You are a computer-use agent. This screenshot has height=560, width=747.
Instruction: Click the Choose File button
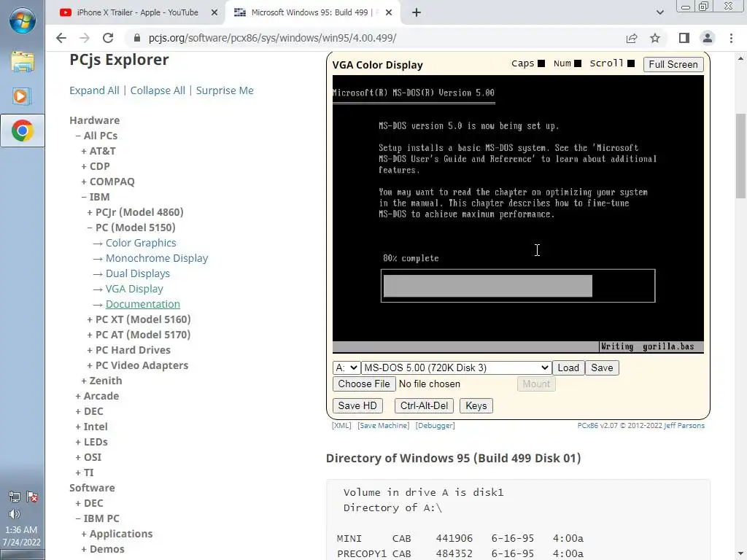coord(364,384)
